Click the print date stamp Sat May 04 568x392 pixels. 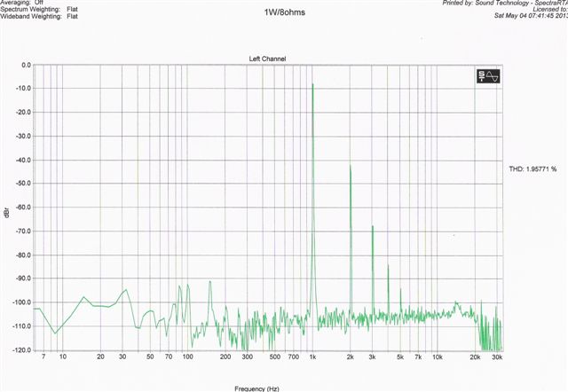[x=531, y=16]
